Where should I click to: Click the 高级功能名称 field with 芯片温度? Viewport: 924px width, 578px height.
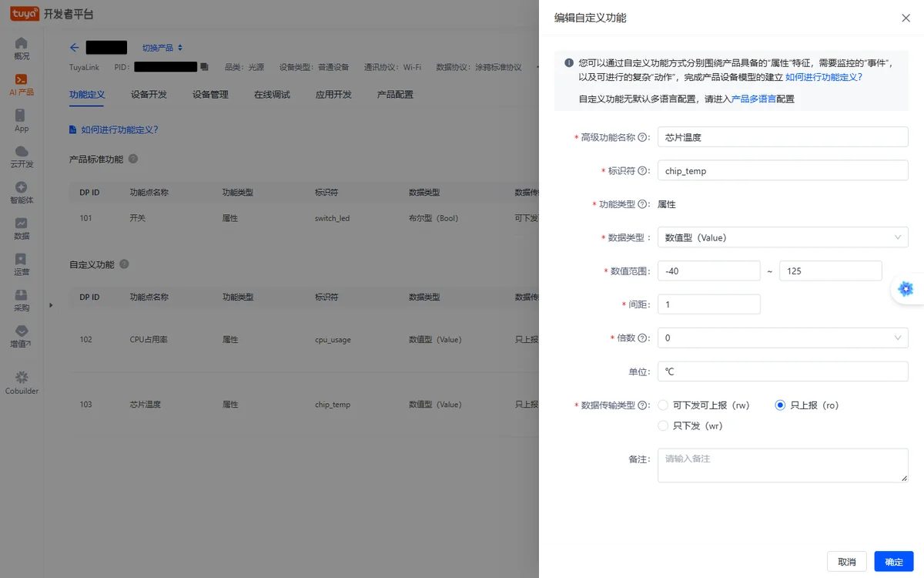point(783,137)
